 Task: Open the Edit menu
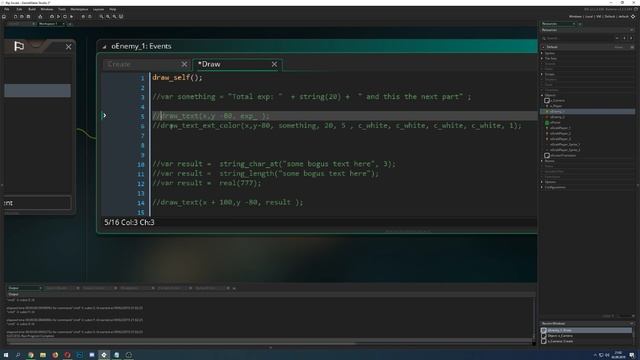tap(19, 9)
